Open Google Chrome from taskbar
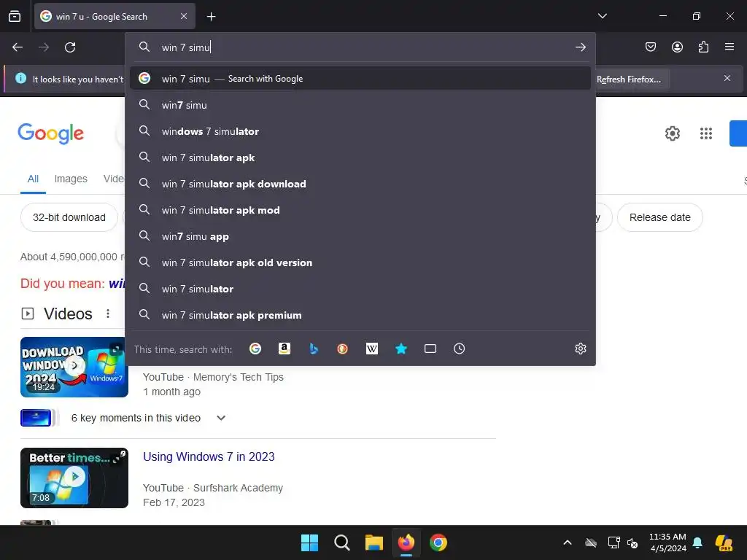Viewport: 747px width, 560px height. click(438, 542)
